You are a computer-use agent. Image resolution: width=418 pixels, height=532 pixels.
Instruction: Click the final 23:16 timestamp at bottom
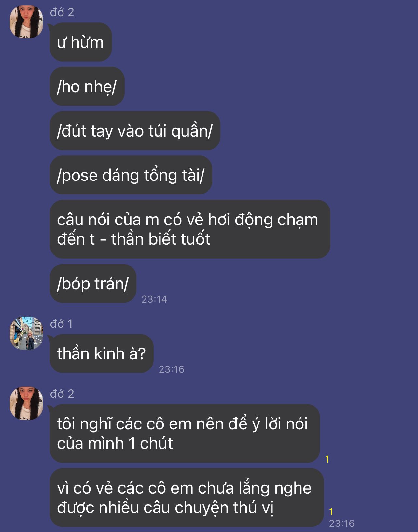(342, 523)
